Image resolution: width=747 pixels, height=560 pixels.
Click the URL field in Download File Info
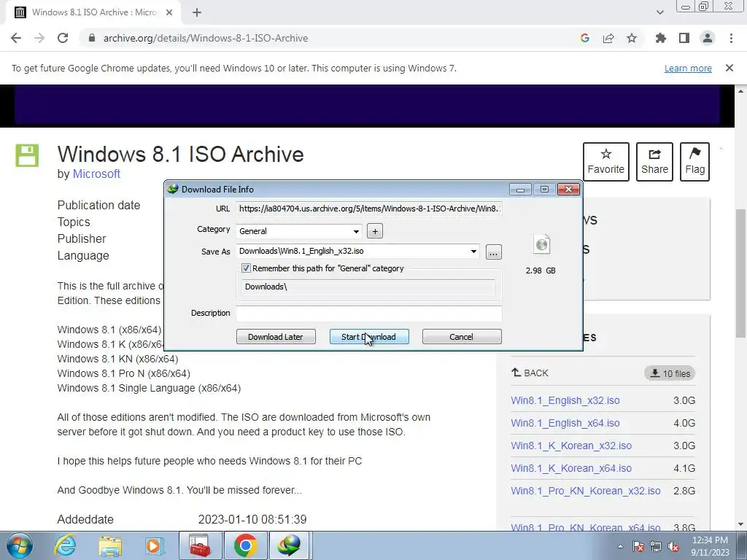(368, 209)
